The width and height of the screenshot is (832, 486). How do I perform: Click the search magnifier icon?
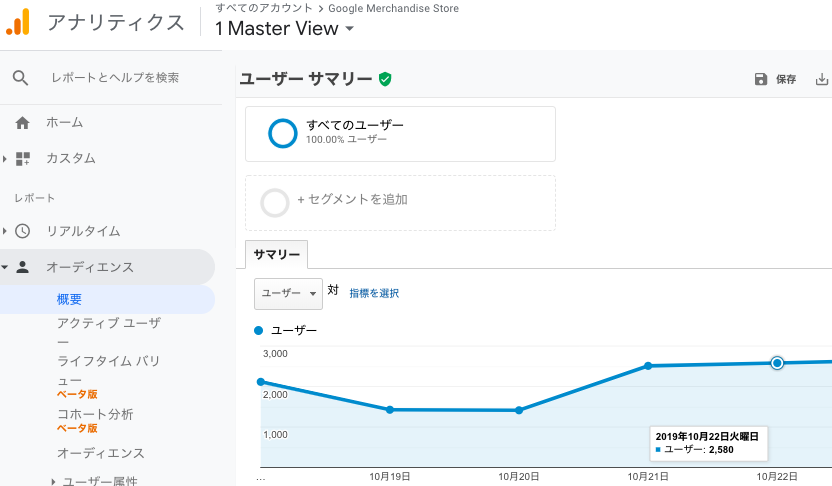tap(21, 78)
